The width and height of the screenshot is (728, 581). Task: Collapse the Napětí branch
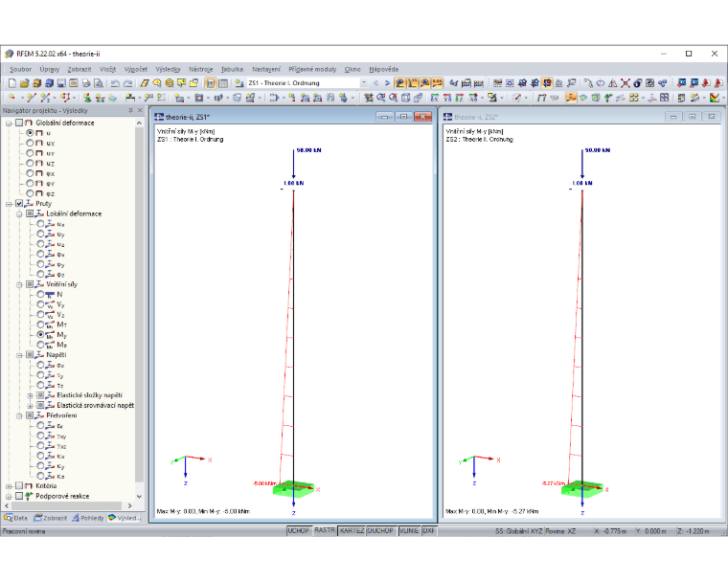coord(19,355)
